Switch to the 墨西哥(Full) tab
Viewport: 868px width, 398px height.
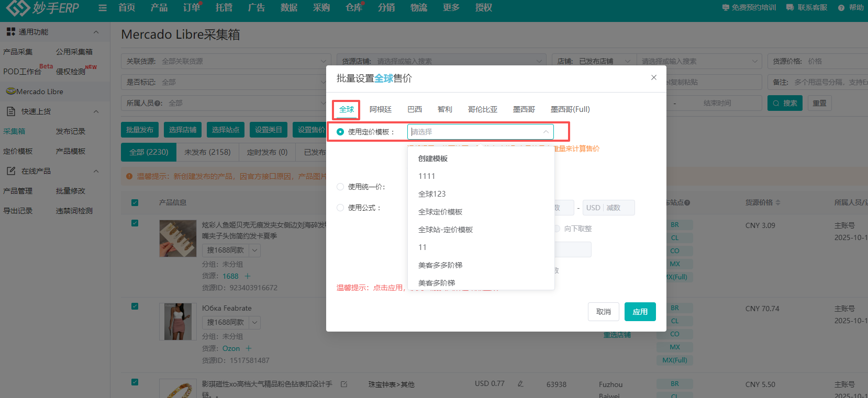570,109
